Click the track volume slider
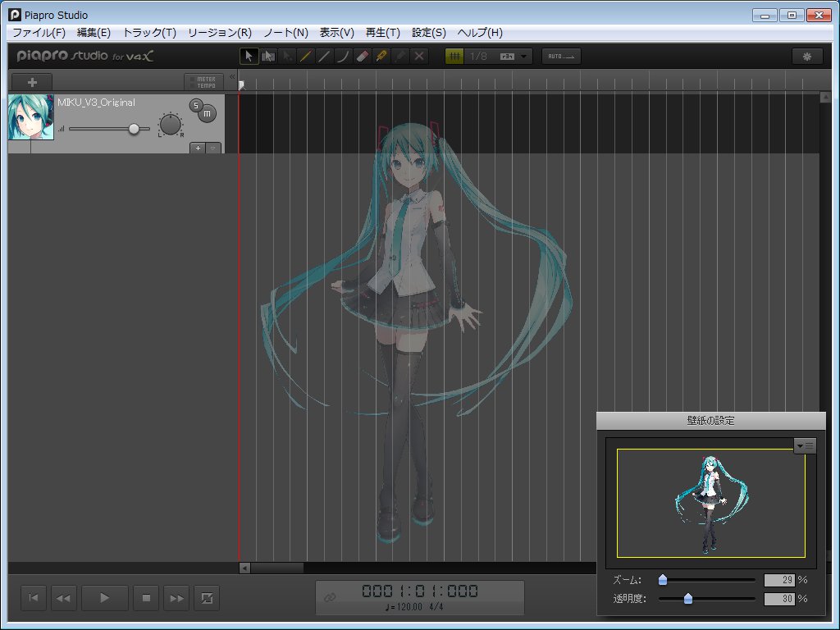 [x=109, y=129]
